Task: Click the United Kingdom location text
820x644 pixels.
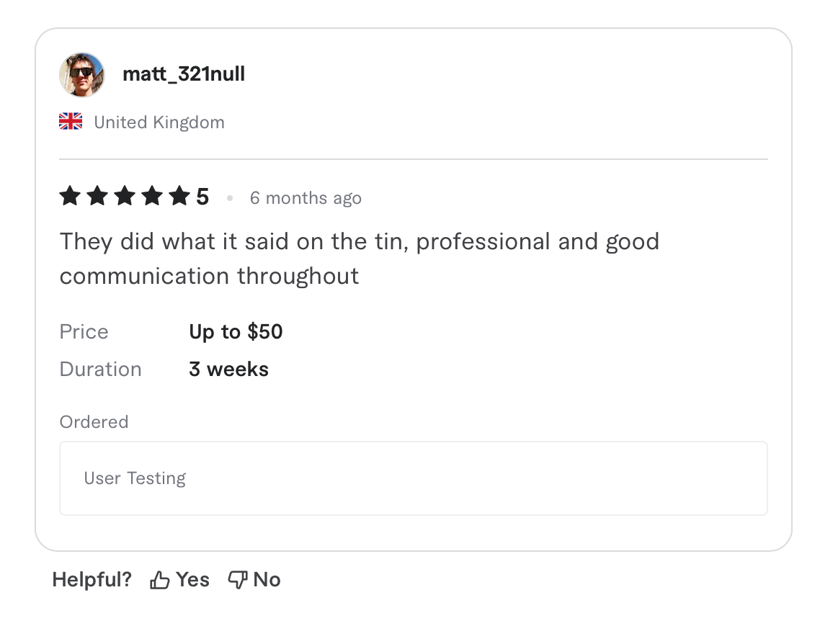Action: [x=159, y=122]
